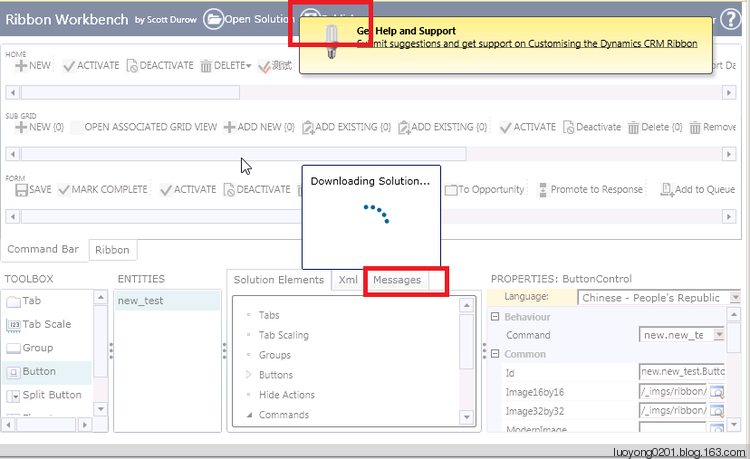Expand the Buttons node in Solution Elements
Viewport: 750px width, 459px height.
[249, 375]
